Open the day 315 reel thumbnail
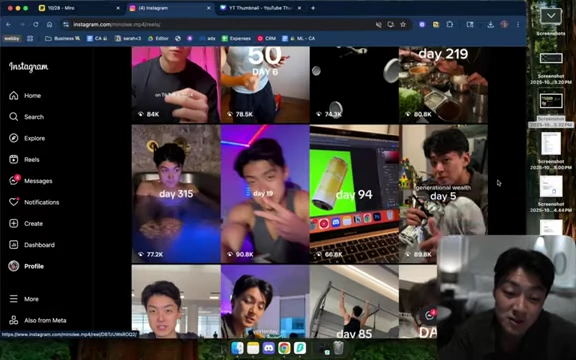Viewport: 576px width, 360px height. pyautogui.click(x=176, y=194)
